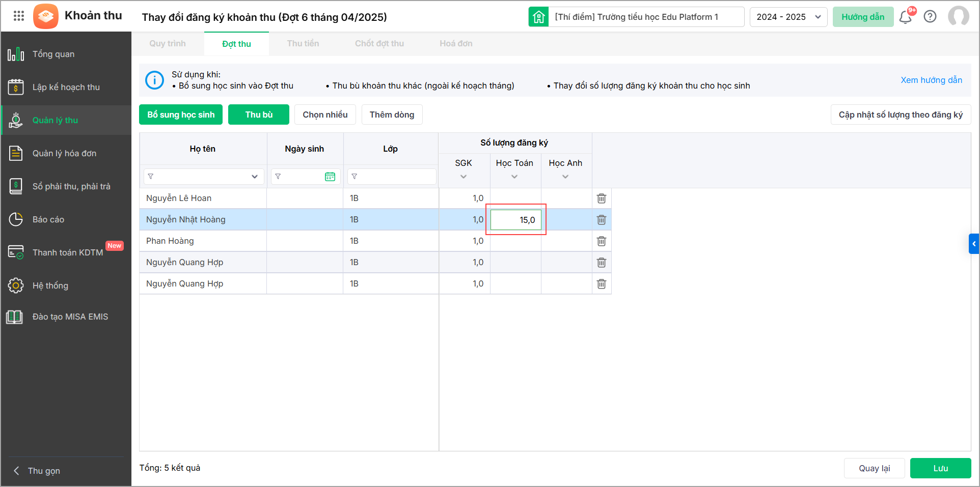This screenshot has height=487, width=980.
Task: Click the Bổ sung học sinh button
Action: click(x=181, y=114)
